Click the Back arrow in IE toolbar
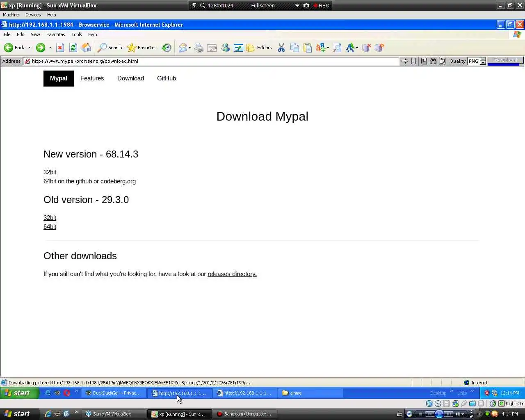Image resolution: width=525 pixels, height=420 pixels. tap(14, 48)
